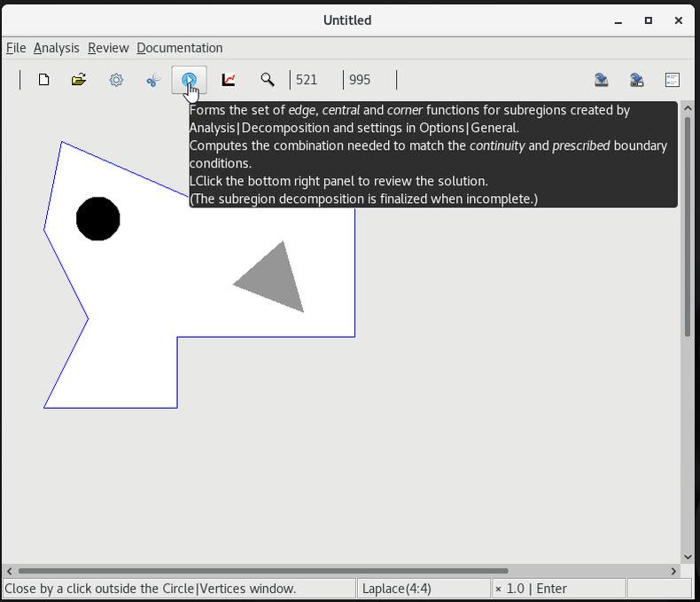700x602 pixels.
Task: Select the scissors decomposition tool
Action: click(x=152, y=80)
